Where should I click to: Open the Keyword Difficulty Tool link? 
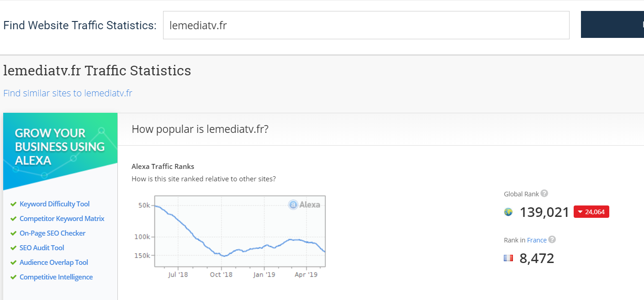tap(54, 204)
